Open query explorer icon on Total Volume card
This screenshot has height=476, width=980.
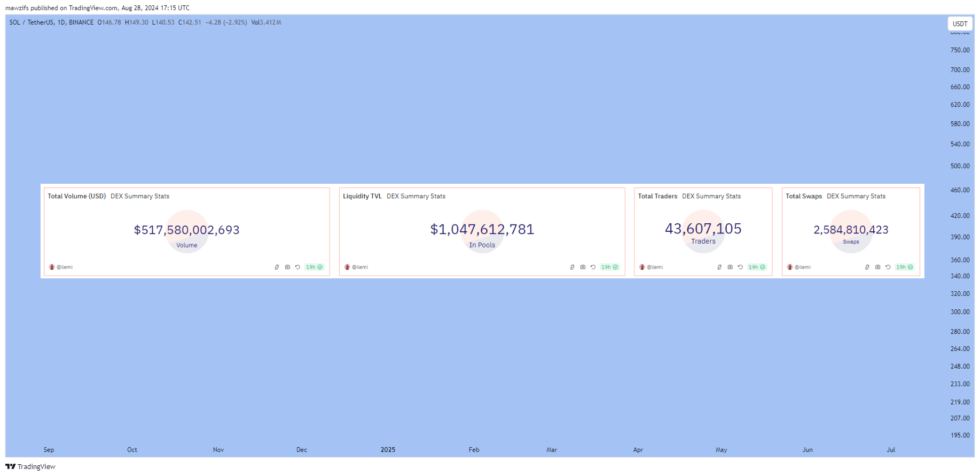coord(277,267)
